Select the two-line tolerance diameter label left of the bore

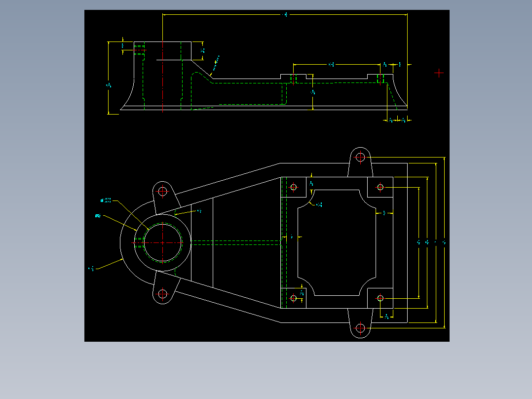(x=106, y=200)
